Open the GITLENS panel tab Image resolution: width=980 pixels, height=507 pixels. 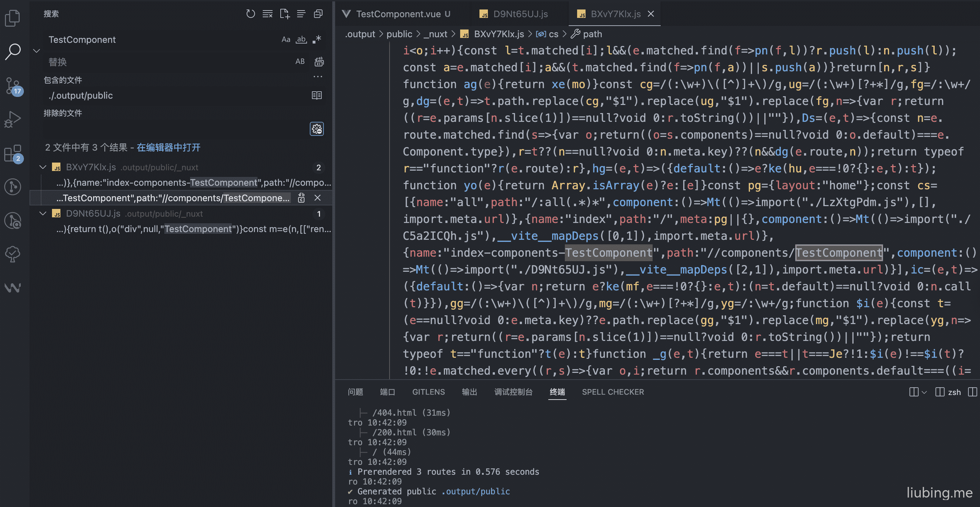tap(429, 392)
